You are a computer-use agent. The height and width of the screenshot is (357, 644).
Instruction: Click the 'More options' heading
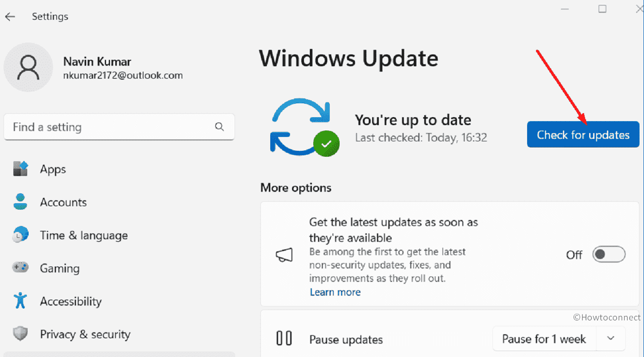296,188
